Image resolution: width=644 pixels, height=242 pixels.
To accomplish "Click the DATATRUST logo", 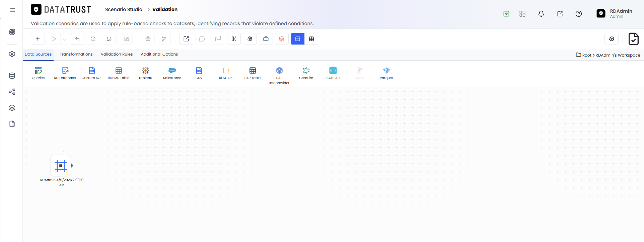I will 61,9.
